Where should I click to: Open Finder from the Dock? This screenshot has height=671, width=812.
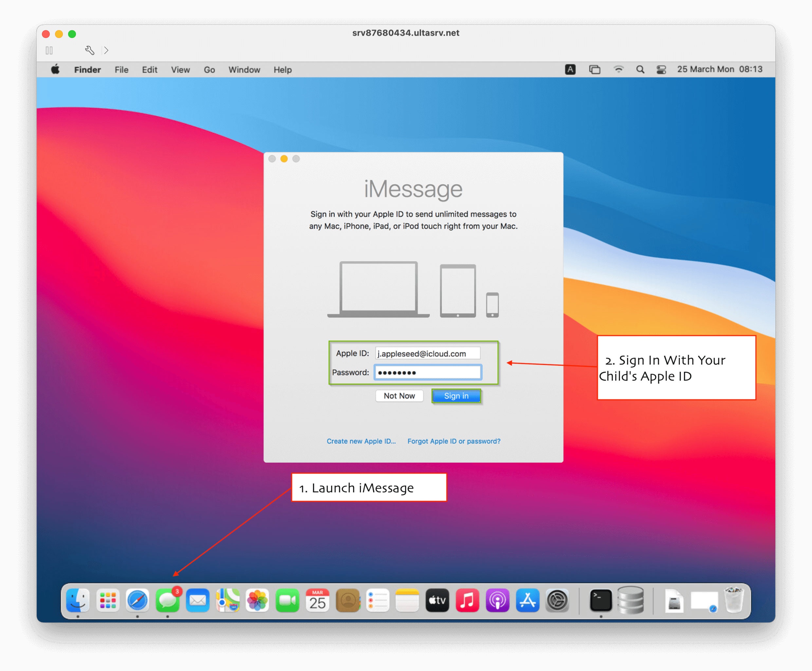click(x=78, y=600)
